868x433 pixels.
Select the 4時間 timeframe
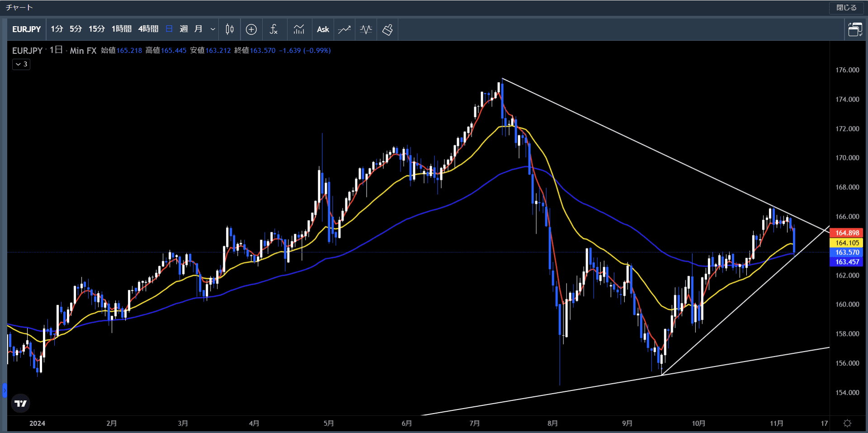(x=148, y=29)
